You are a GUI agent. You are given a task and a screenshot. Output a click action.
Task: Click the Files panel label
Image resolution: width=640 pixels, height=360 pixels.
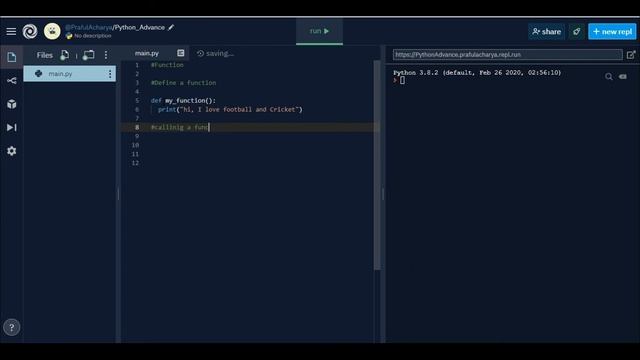point(44,55)
